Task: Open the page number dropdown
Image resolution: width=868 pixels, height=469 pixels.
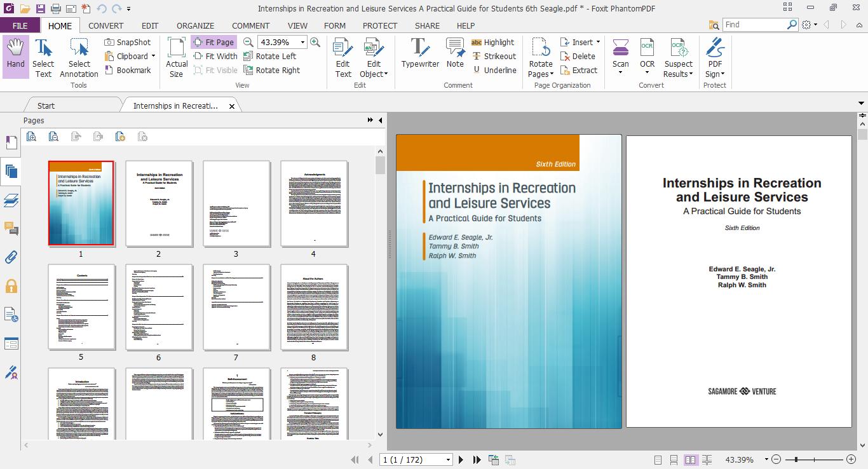Action: coord(448,459)
